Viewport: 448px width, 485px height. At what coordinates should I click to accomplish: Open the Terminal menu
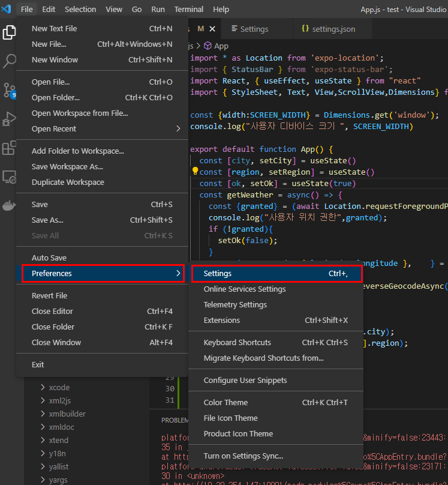188,9
